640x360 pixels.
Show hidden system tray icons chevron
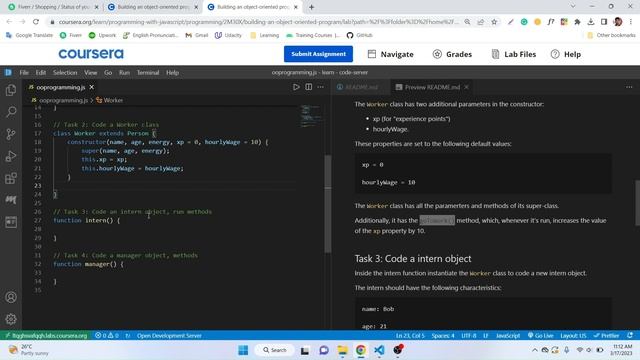534,350
